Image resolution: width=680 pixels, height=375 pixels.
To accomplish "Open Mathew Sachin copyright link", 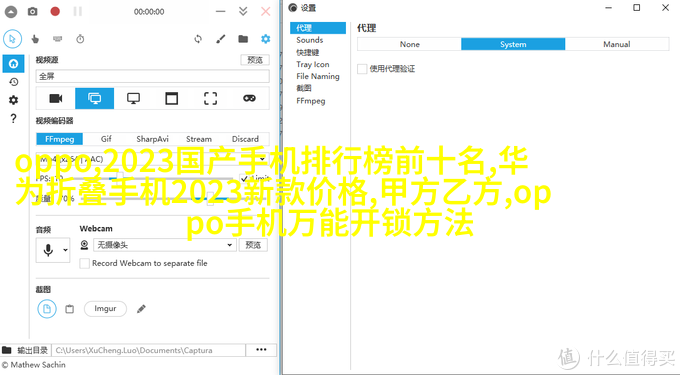I will 33,365.
